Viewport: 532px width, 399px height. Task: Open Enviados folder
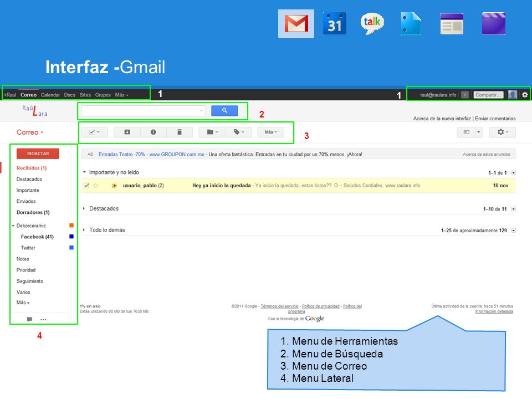click(26, 201)
